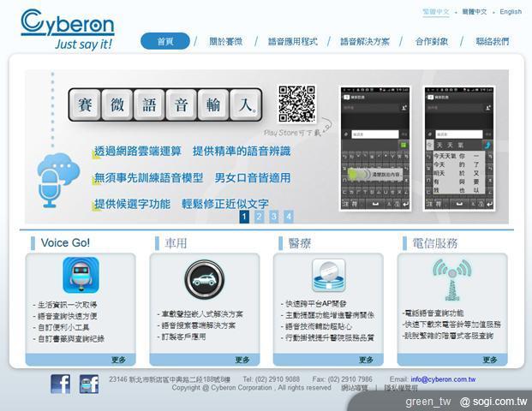Click the 生活資訊一次取得 list item

pos(65,304)
